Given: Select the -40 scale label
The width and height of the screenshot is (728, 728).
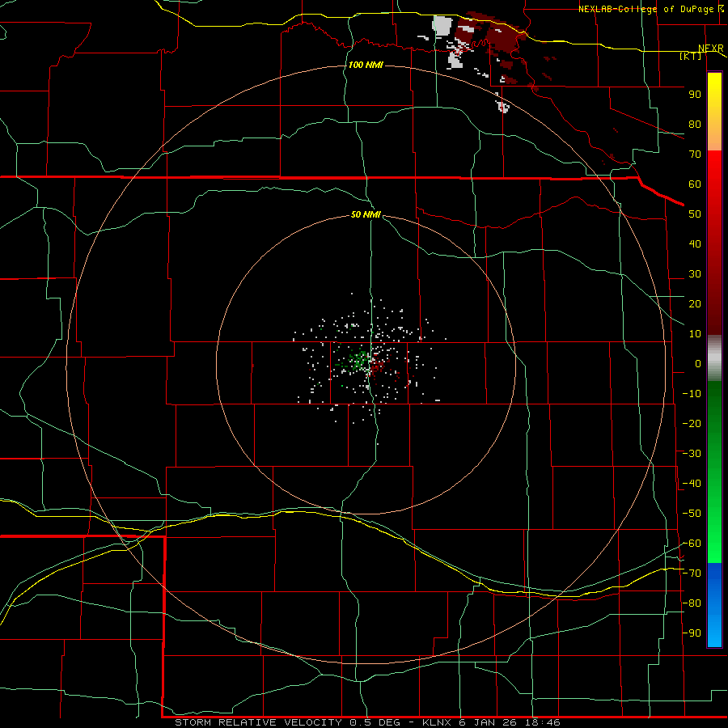Looking at the screenshot, I should [x=692, y=484].
